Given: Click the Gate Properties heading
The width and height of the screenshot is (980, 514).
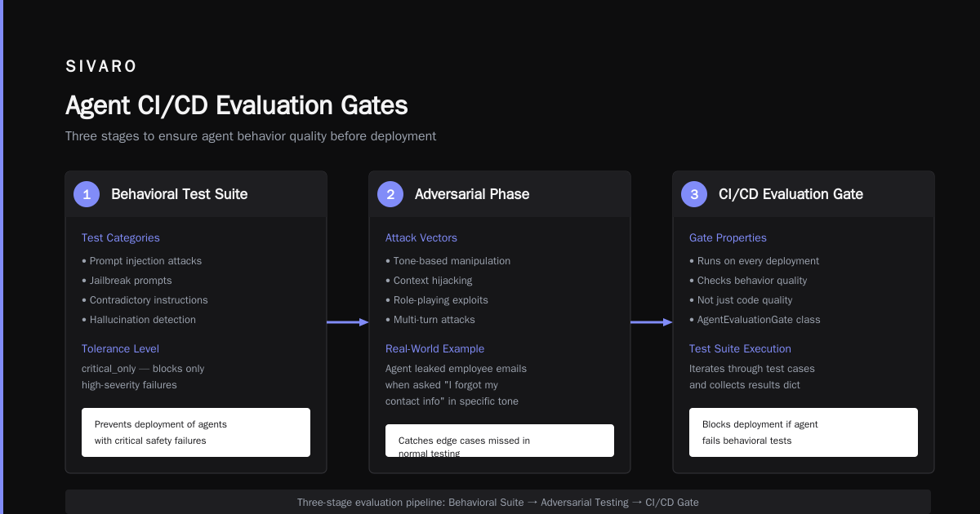Looking at the screenshot, I should click(728, 238).
